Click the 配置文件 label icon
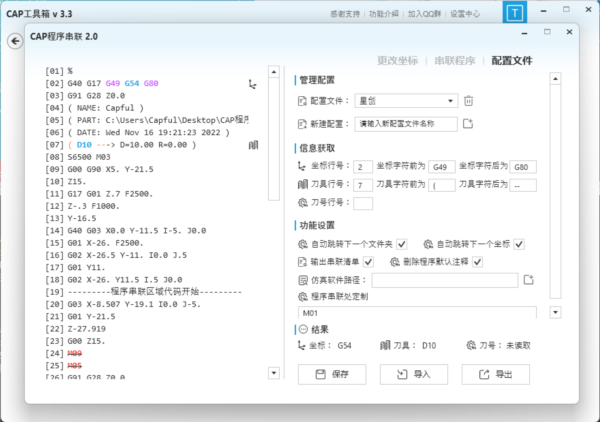 point(302,101)
